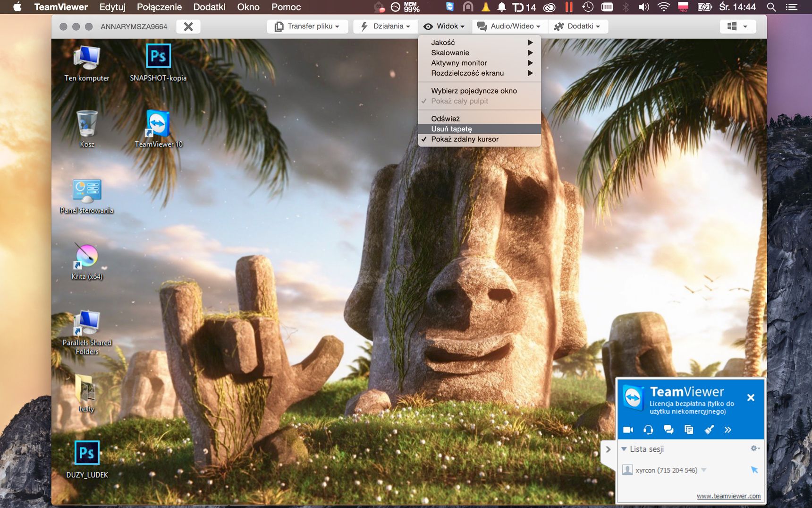812x508 pixels.
Task: Select the SNAPSHOT-kopia Photoshop file icon
Action: pyautogui.click(x=158, y=63)
